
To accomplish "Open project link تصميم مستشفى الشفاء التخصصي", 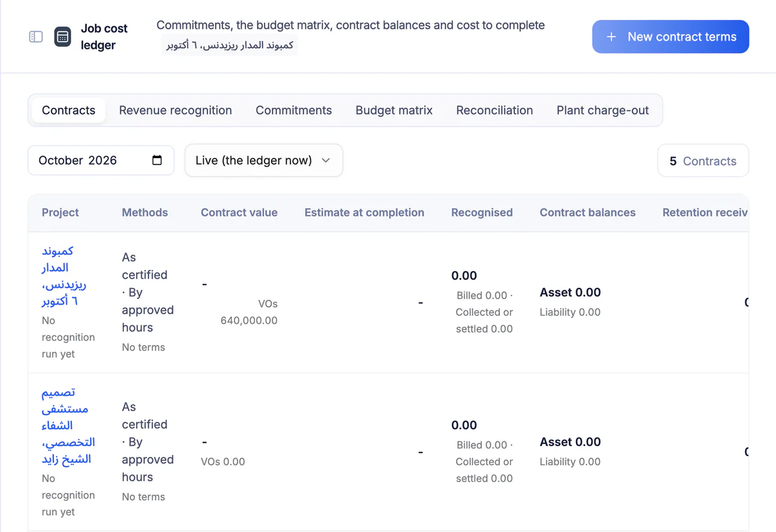I will [x=68, y=425].
